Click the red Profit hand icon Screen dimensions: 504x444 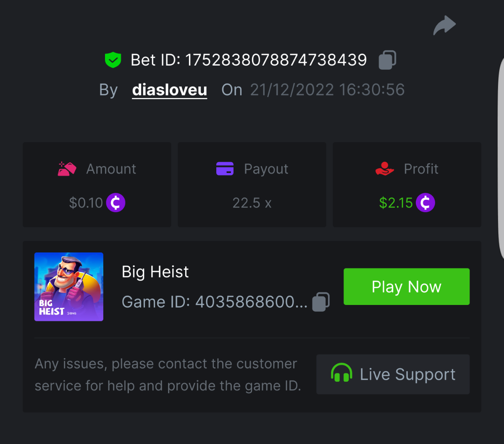384,168
